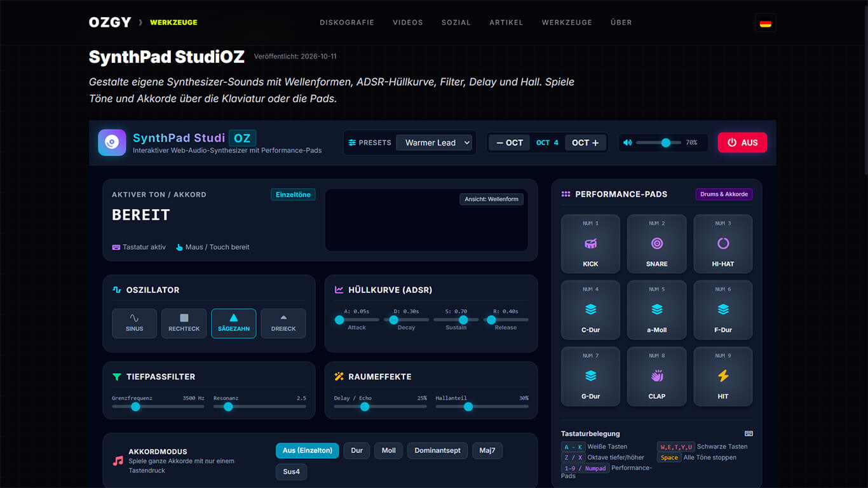The image size is (868, 488).
Task: Play the G-Dur chord pad
Action: [x=590, y=376]
